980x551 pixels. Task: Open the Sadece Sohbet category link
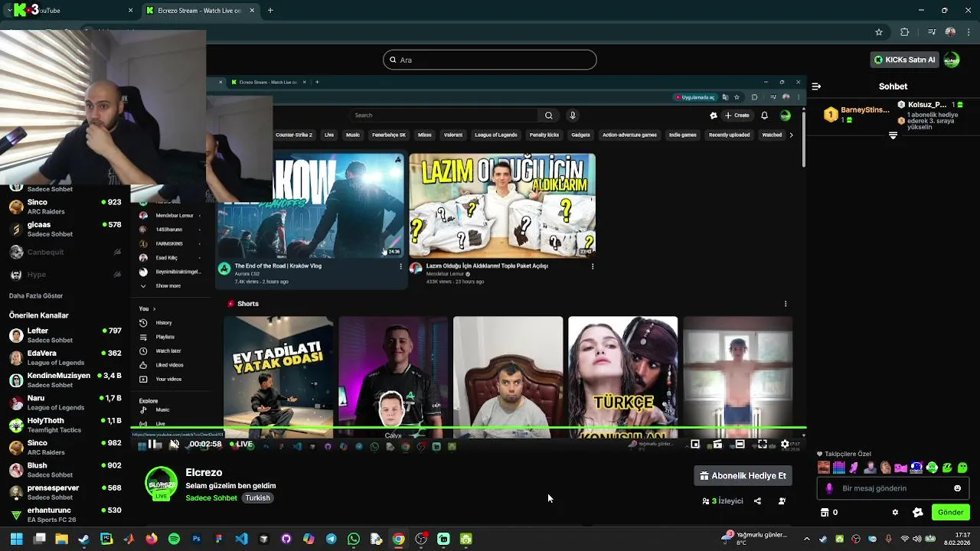(x=211, y=497)
